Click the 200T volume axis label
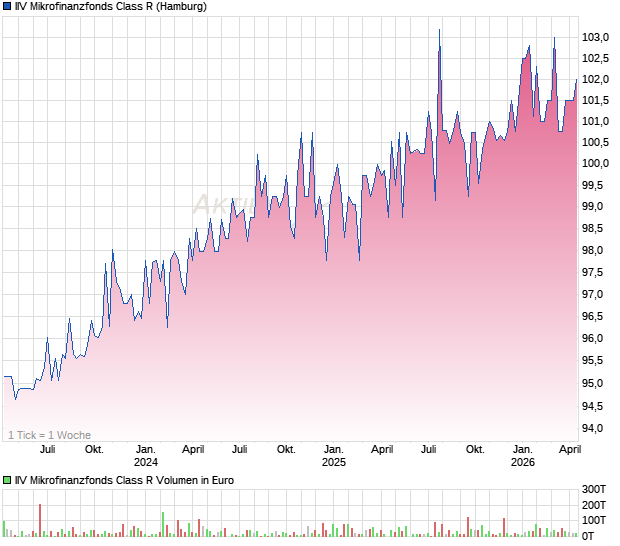620x546 pixels. 595,505
